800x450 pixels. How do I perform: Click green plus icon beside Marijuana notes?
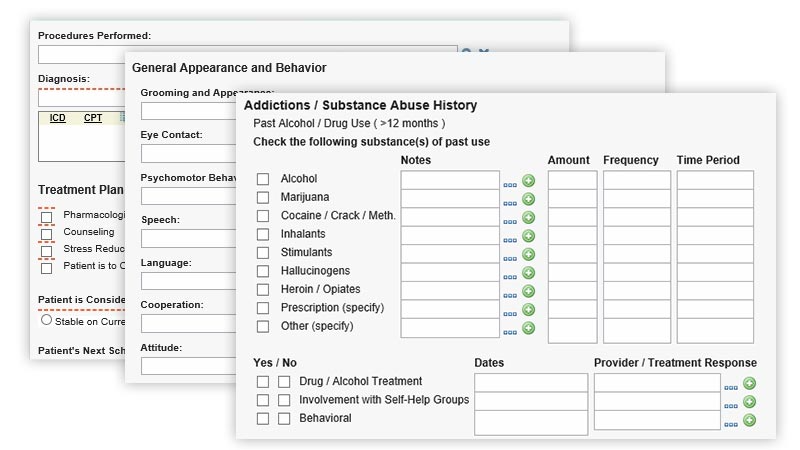click(x=529, y=199)
